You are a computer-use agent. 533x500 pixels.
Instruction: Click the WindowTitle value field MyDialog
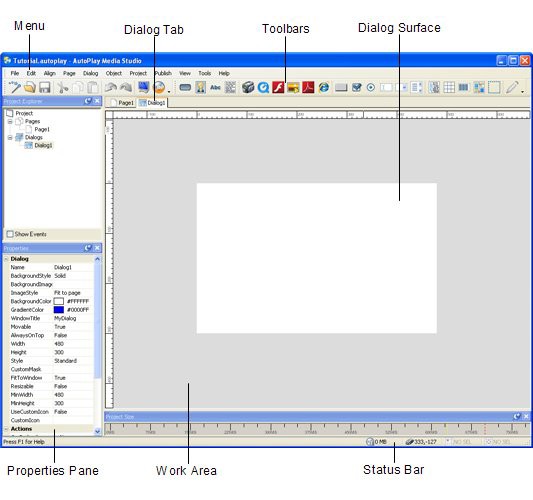73,318
